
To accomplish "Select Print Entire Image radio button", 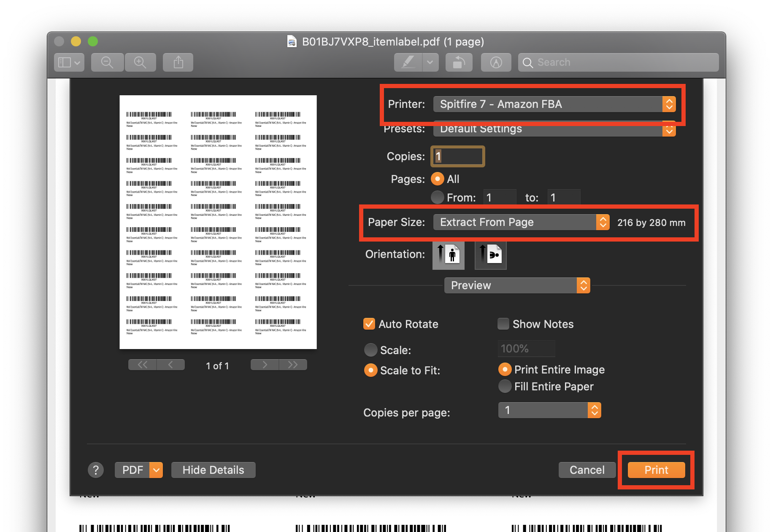I will coord(505,369).
